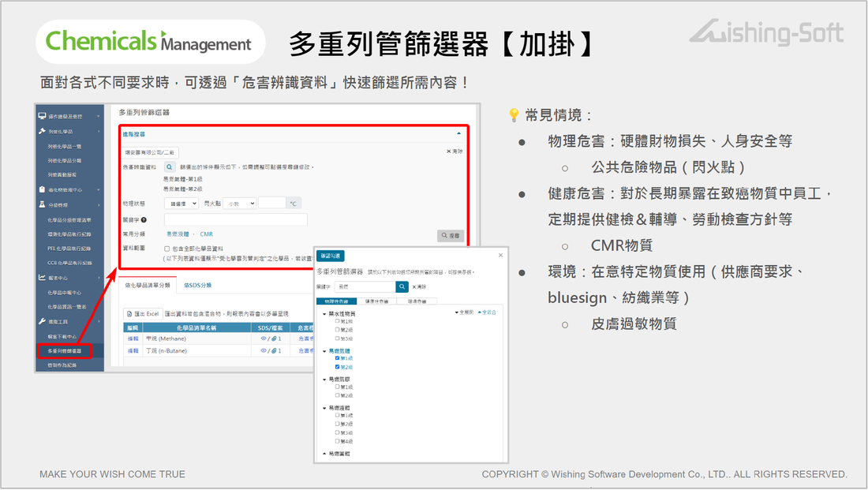Open the 物理狀態 dropdown
The width and height of the screenshot is (868, 490).
click(x=181, y=204)
